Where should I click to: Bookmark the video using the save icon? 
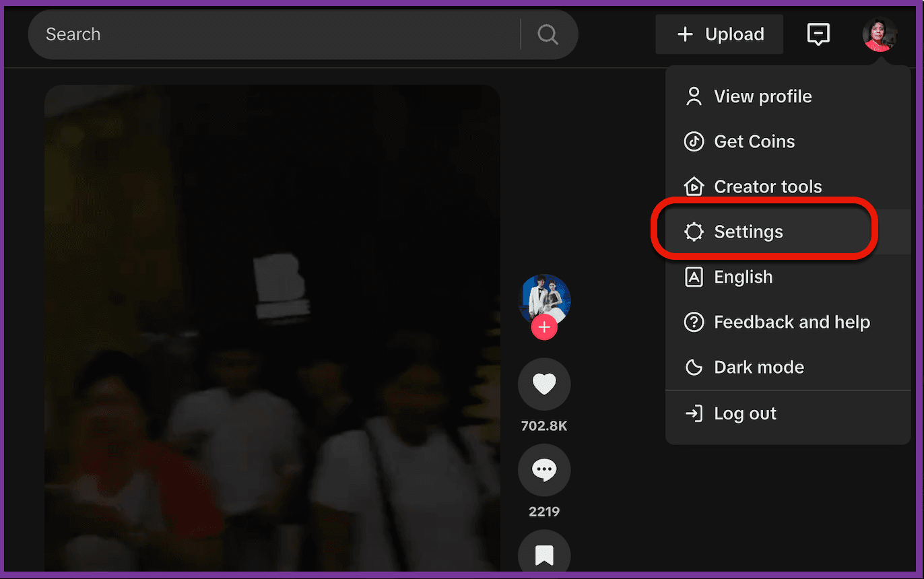coord(544,553)
